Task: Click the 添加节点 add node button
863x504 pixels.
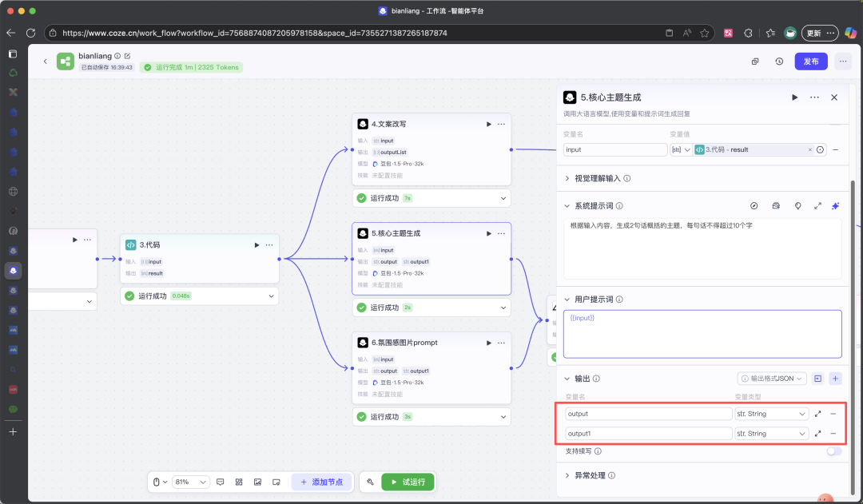Action: pyautogui.click(x=321, y=482)
